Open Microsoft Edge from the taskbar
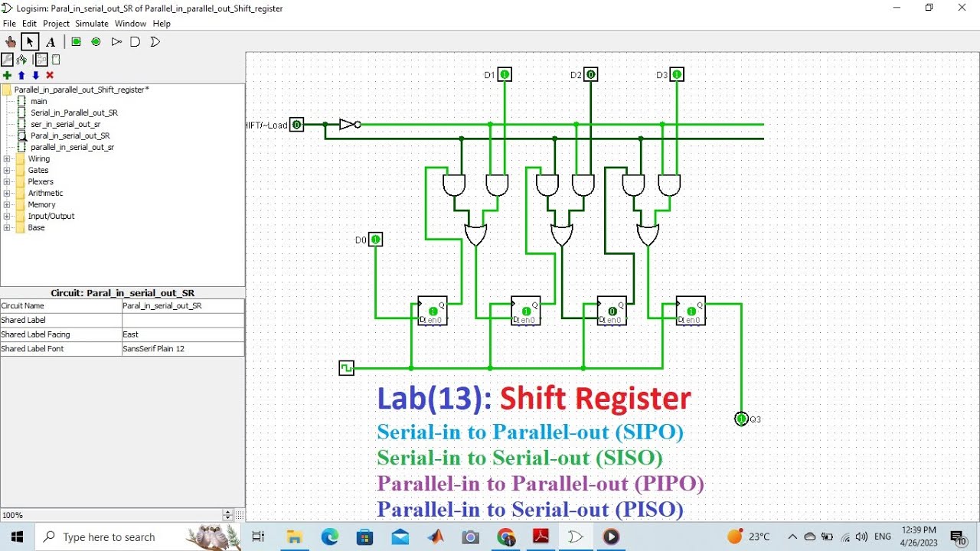The image size is (980, 551). coord(329,537)
